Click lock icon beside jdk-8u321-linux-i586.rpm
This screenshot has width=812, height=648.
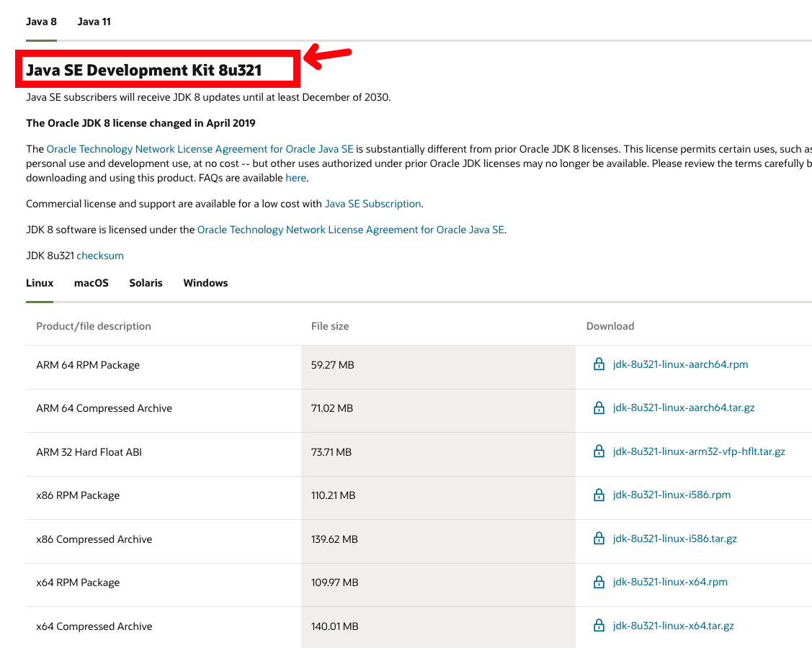tap(599, 495)
